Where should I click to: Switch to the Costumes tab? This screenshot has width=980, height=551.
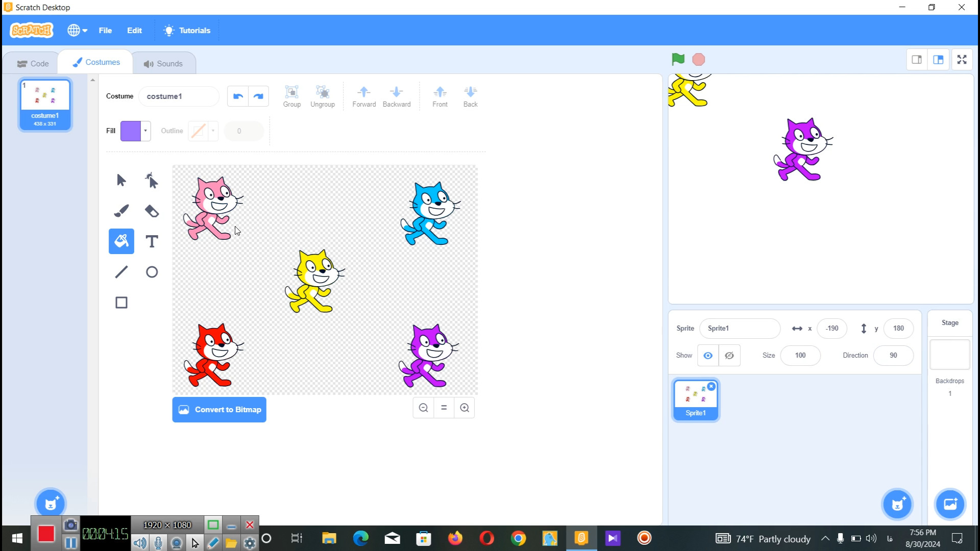click(x=96, y=62)
